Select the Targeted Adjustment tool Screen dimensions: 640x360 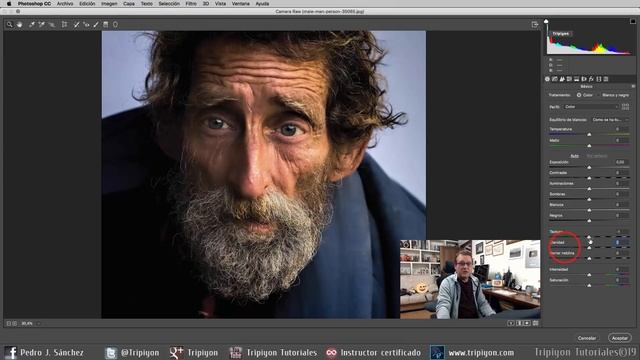(x=51, y=24)
